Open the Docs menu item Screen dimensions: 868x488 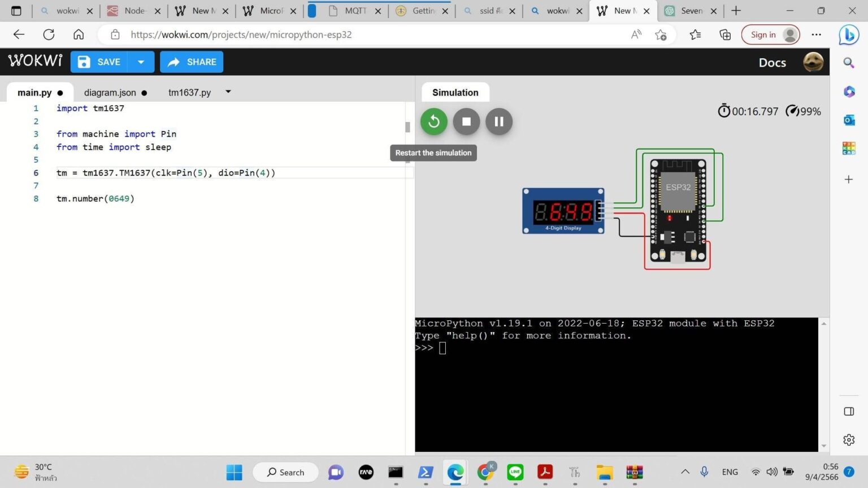coord(772,63)
